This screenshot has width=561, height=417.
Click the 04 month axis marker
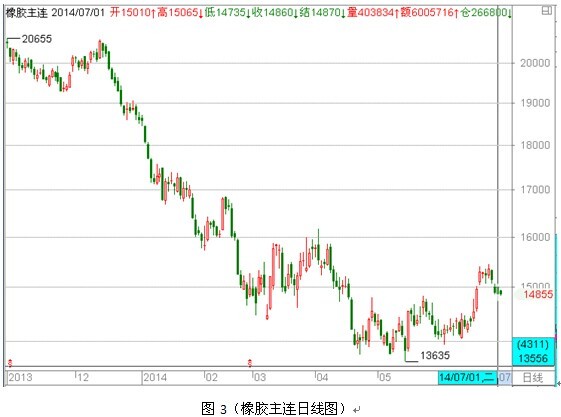point(322,377)
